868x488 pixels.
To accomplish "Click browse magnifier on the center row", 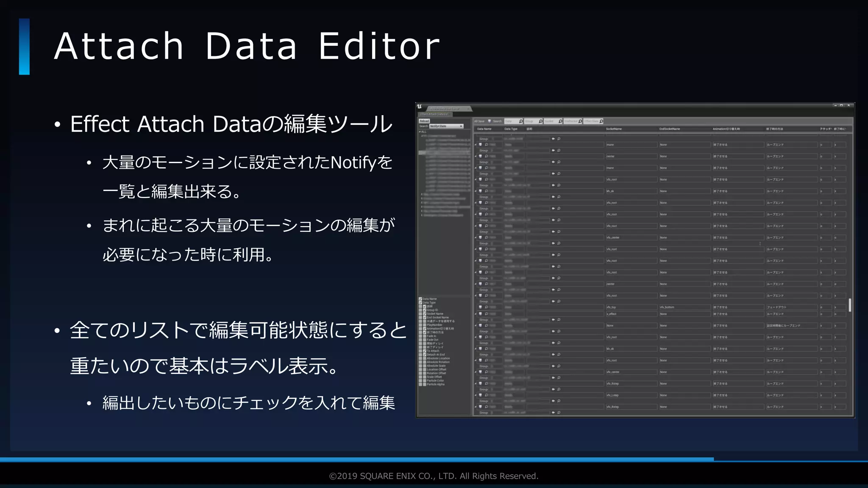I will click(486, 156).
